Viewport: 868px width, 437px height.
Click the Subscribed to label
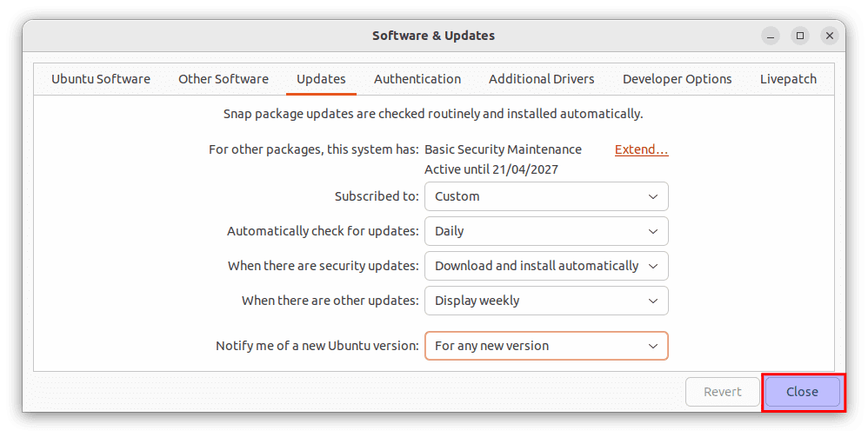(x=377, y=196)
